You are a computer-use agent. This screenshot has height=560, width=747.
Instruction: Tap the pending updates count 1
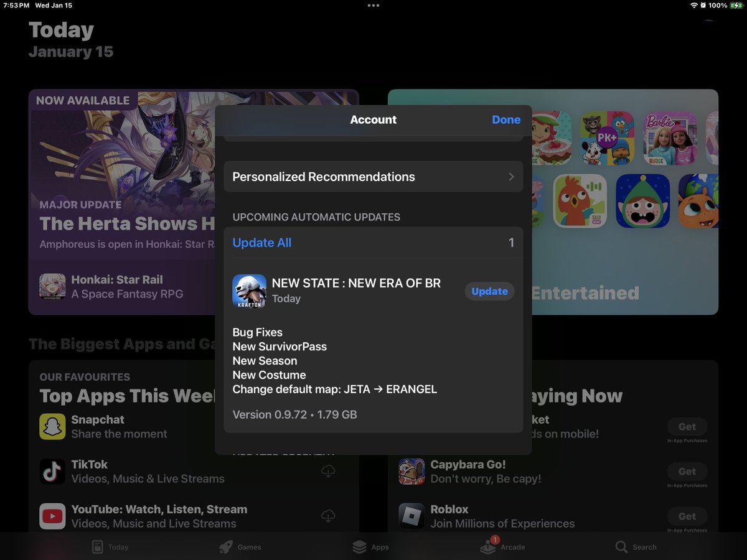[512, 243]
